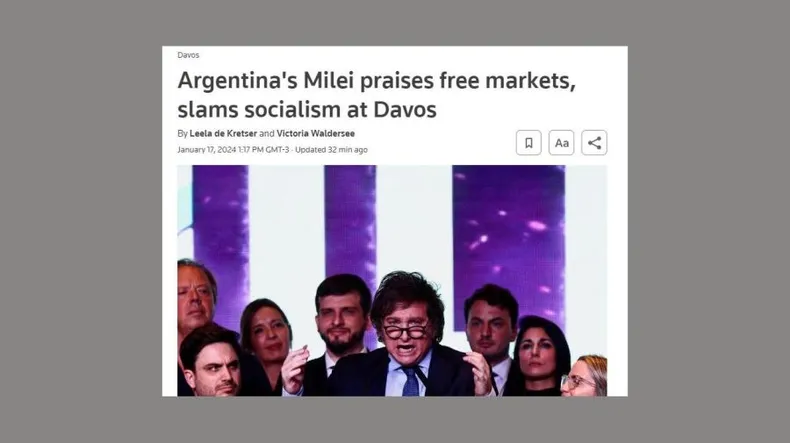The width and height of the screenshot is (790, 443).
Task: Click the headline's first line about free markets
Action: [376, 81]
